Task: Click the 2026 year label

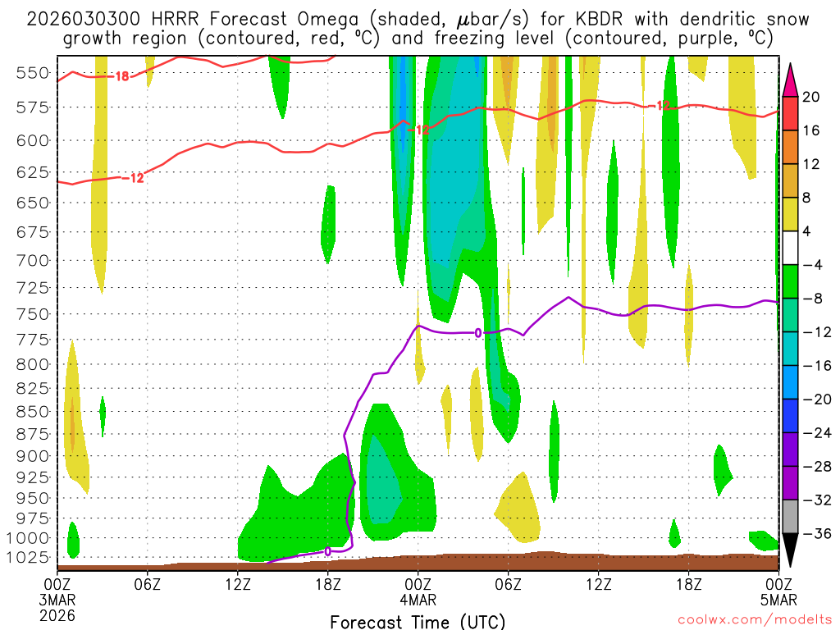Action: 57,615
